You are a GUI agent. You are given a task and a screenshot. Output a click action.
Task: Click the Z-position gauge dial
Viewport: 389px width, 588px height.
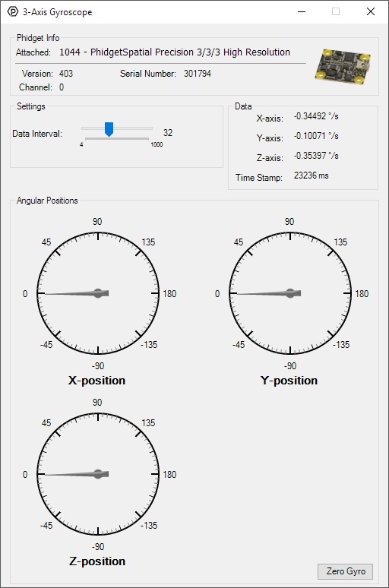[x=98, y=474]
